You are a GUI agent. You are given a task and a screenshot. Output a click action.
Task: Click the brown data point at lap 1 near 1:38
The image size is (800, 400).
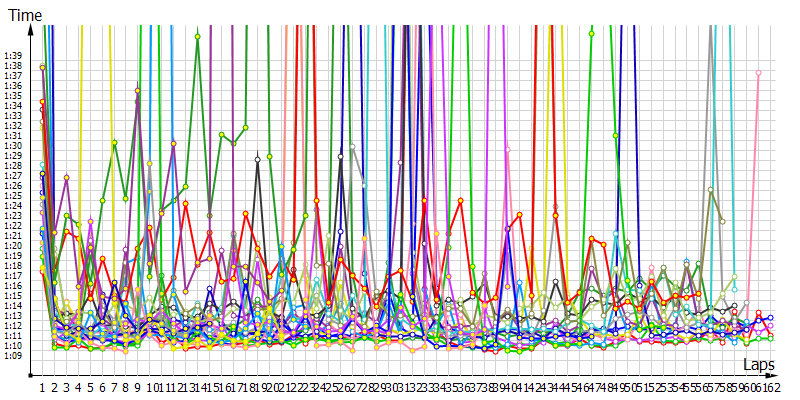(x=42, y=67)
